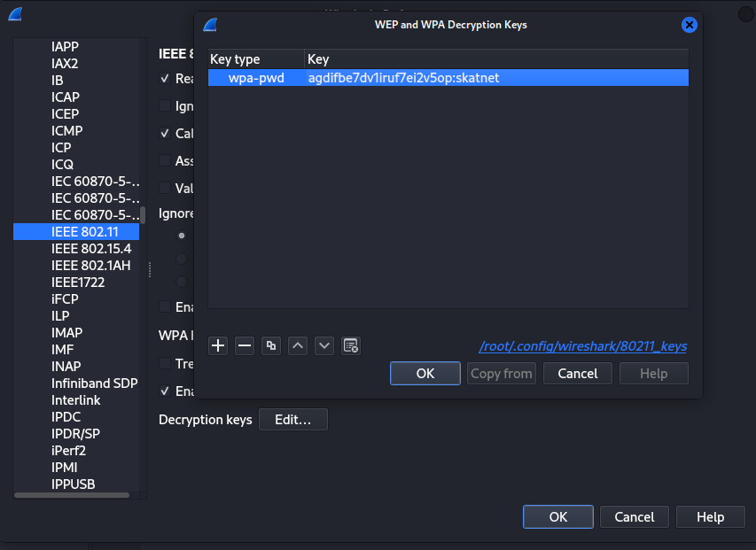Click the Key type column header
The image size is (756, 550).
[x=256, y=59]
